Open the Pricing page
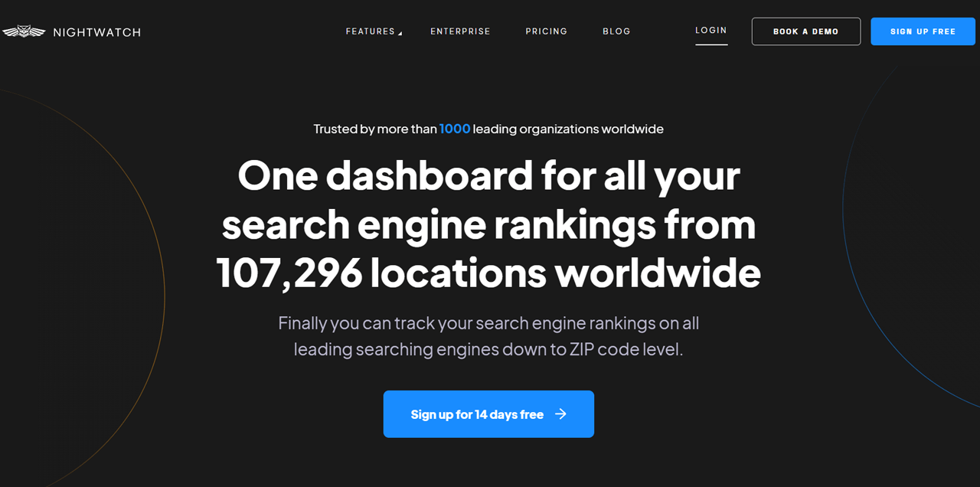Screen dimensions: 980x487 [x=546, y=31]
